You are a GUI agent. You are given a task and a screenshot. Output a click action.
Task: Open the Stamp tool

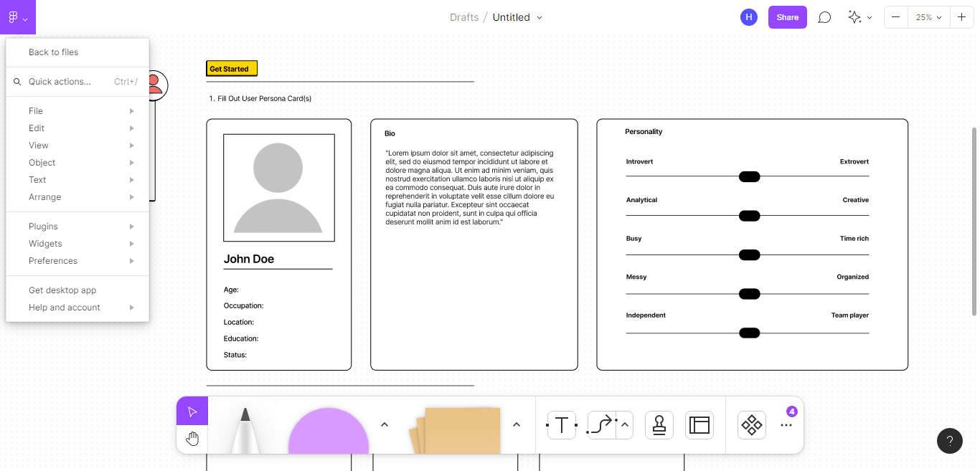tap(659, 424)
